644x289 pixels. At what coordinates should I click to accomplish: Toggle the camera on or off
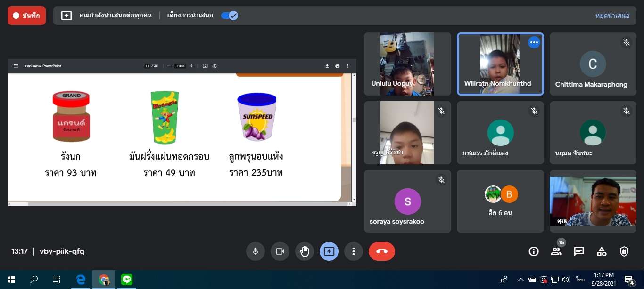280,251
